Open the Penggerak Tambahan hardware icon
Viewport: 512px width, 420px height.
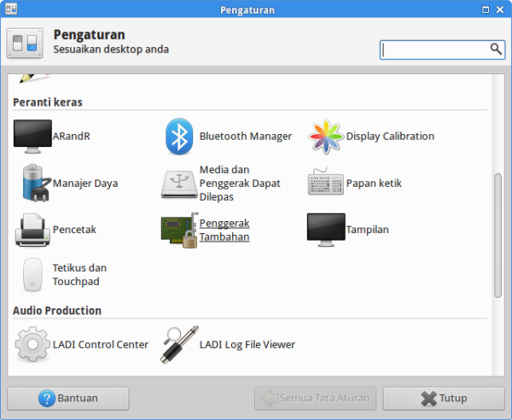(179, 230)
